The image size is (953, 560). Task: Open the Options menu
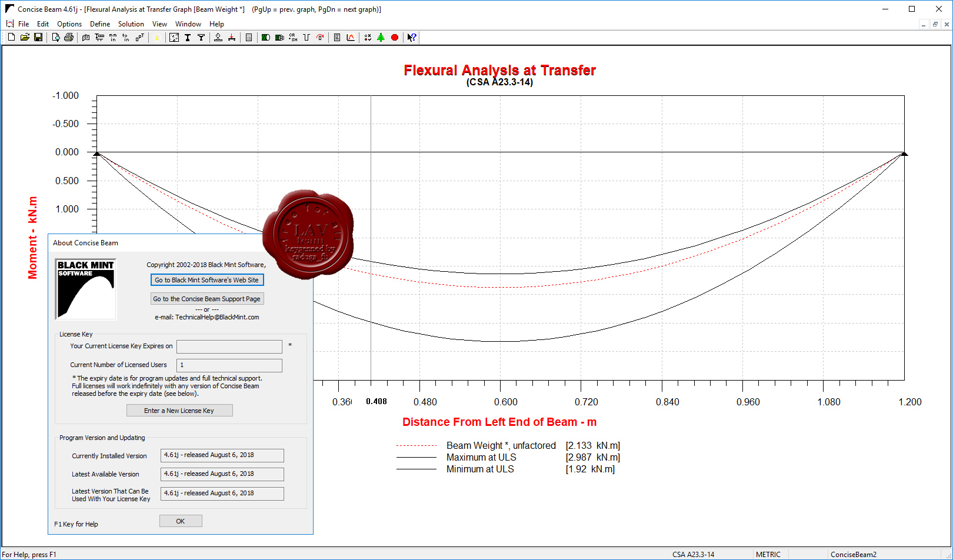coord(69,24)
